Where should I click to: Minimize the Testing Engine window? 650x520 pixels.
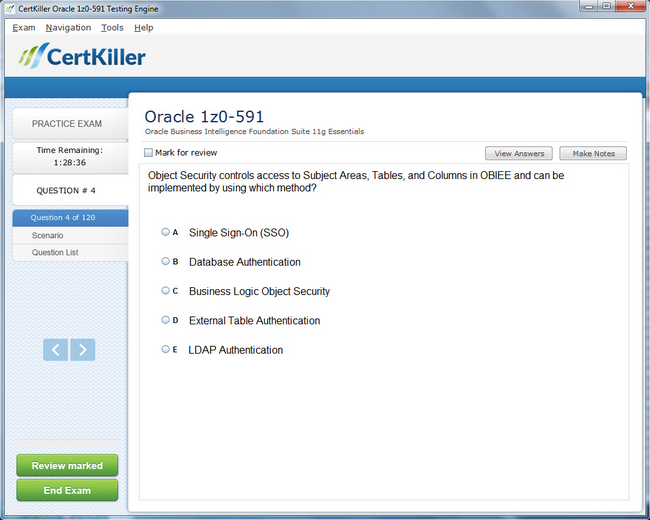pyautogui.click(x=589, y=6)
